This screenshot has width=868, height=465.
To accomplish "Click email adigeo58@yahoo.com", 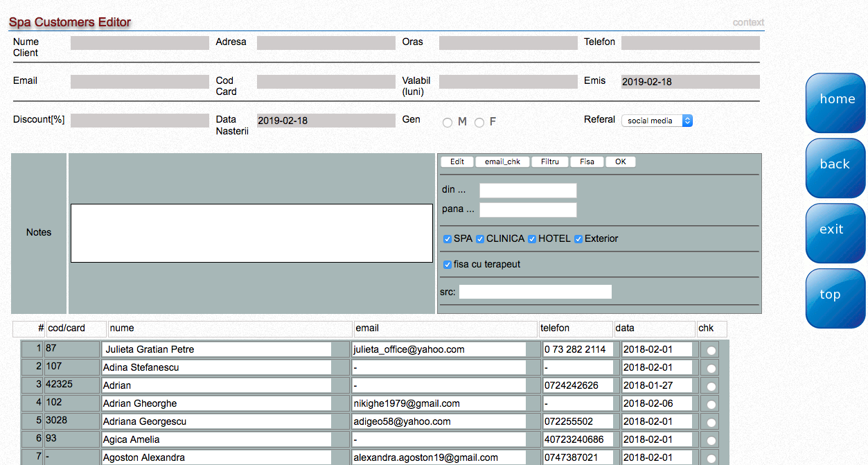I will click(x=439, y=421).
